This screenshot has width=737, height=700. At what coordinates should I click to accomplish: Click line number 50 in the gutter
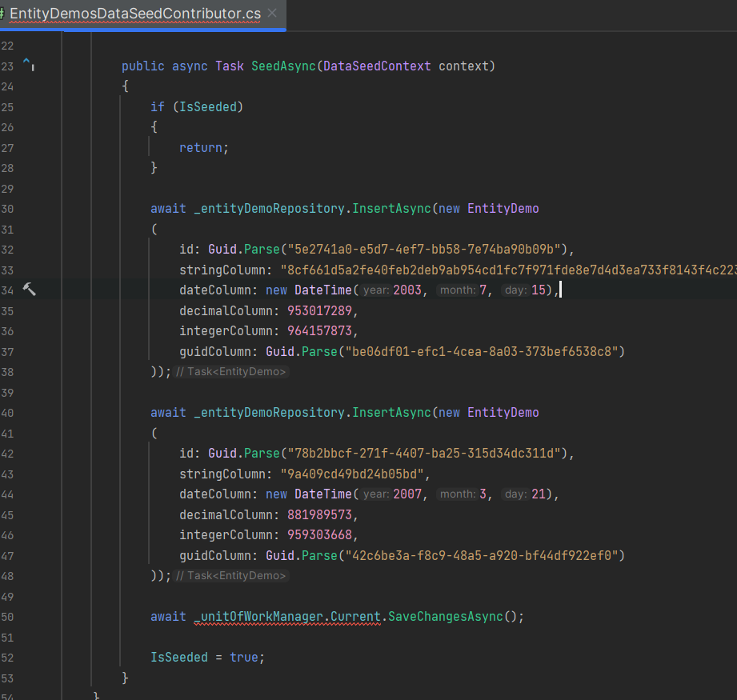point(8,617)
